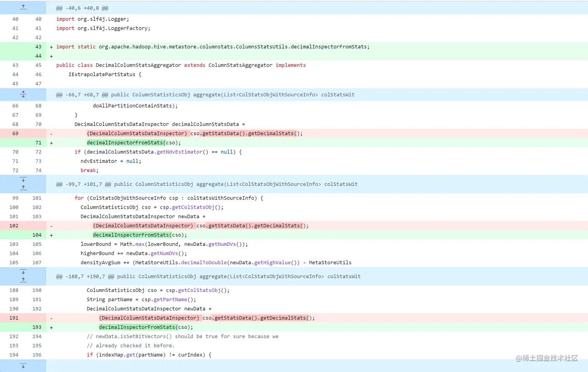Screen dimensions: 588x372
Task: Click the "lowerBound = Math.max(lowerBound..." line
Action: tap(164, 245)
